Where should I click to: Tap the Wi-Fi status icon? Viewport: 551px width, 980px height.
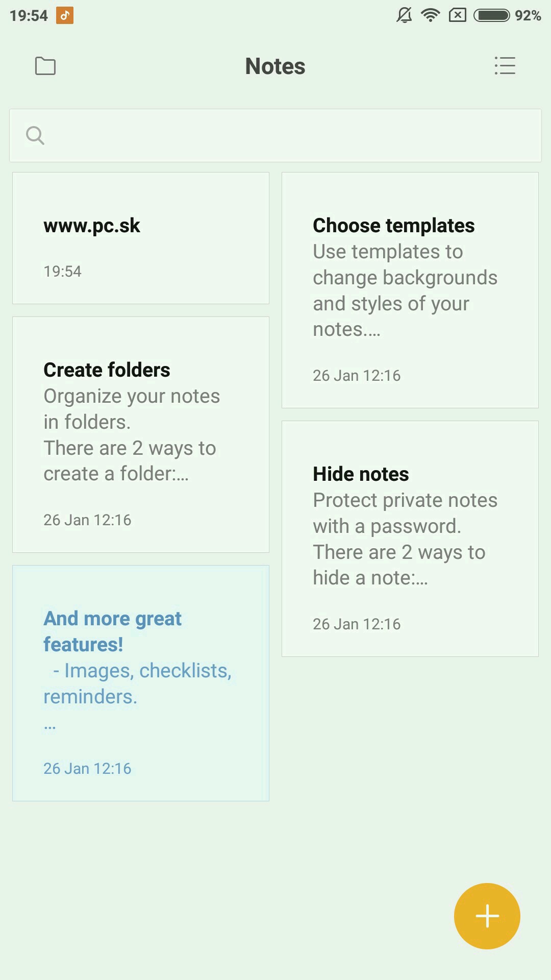click(431, 15)
